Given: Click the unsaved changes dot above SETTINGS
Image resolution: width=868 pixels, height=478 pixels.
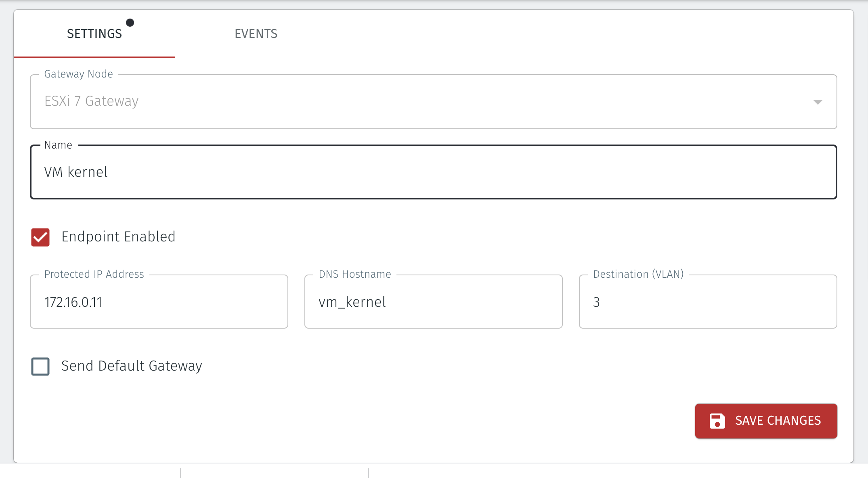Looking at the screenshot, I should [x=130, y=23].
